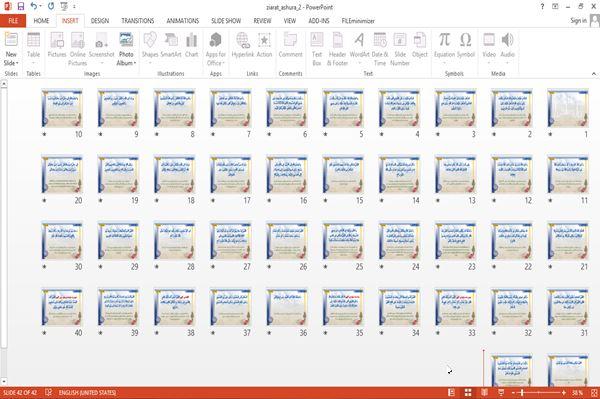Customize Quick Access Toolbar dropdown
The image size is (600, 399).
tap(74, 7)
